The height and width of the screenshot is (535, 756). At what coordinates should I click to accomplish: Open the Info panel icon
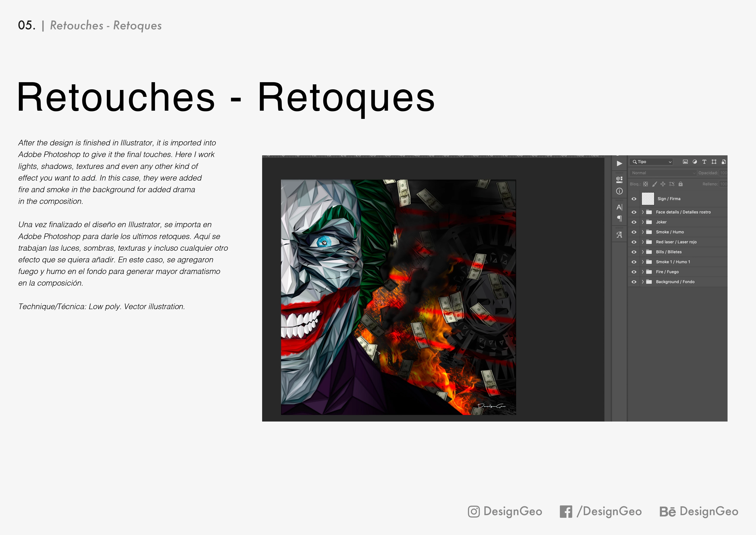pyautogui.click(x=619, y=191)
